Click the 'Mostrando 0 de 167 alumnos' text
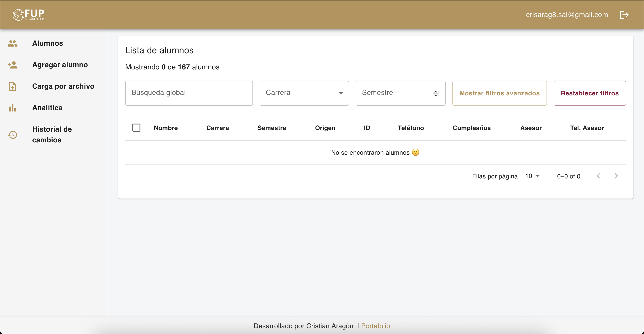644x334 pixels. pos(172,67)
